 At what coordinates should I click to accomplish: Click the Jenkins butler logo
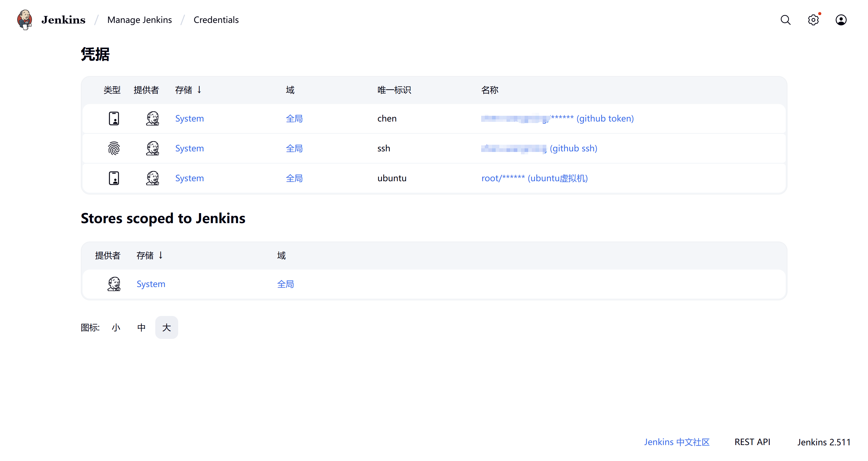(x=25, y=20)
